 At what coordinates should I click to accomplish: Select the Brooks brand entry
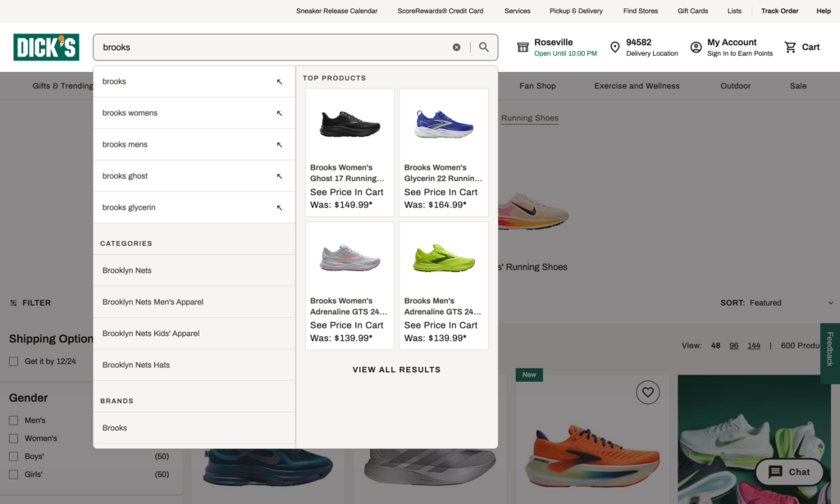(194, 428)
